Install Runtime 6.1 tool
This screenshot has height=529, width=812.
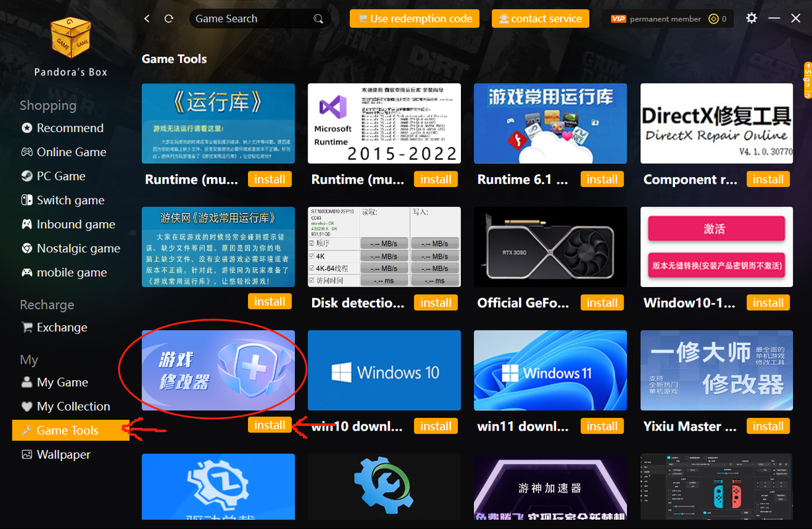pos(602,179)
